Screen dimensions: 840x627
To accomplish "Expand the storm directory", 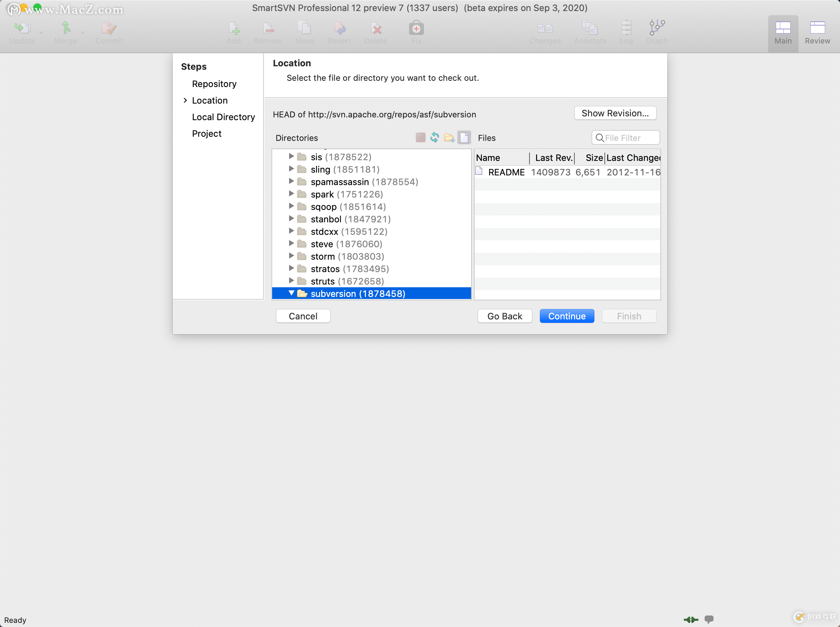I will (291, 256).
